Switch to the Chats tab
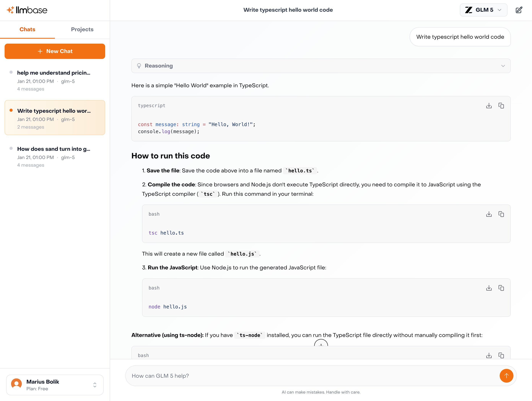The image size is (532, 401). click(x=27, y=29)
